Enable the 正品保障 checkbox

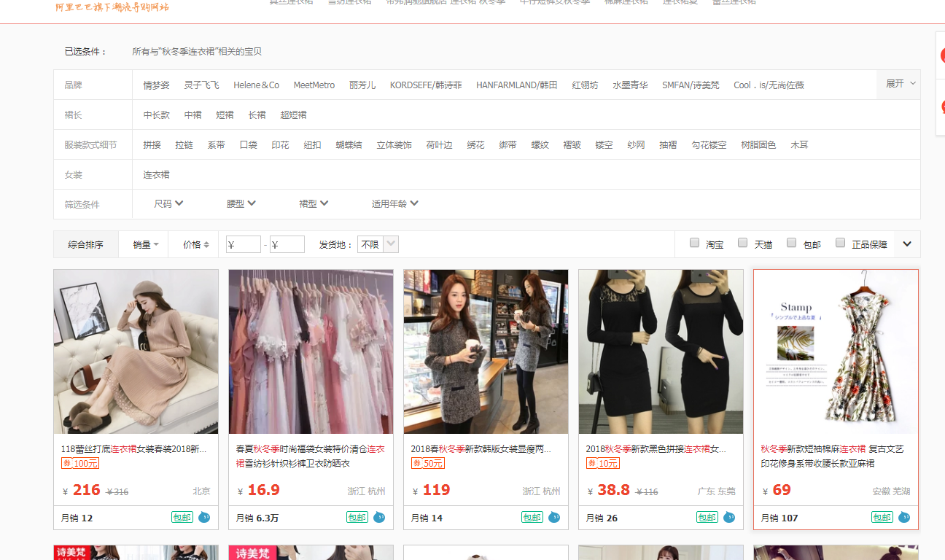[841, 243]
